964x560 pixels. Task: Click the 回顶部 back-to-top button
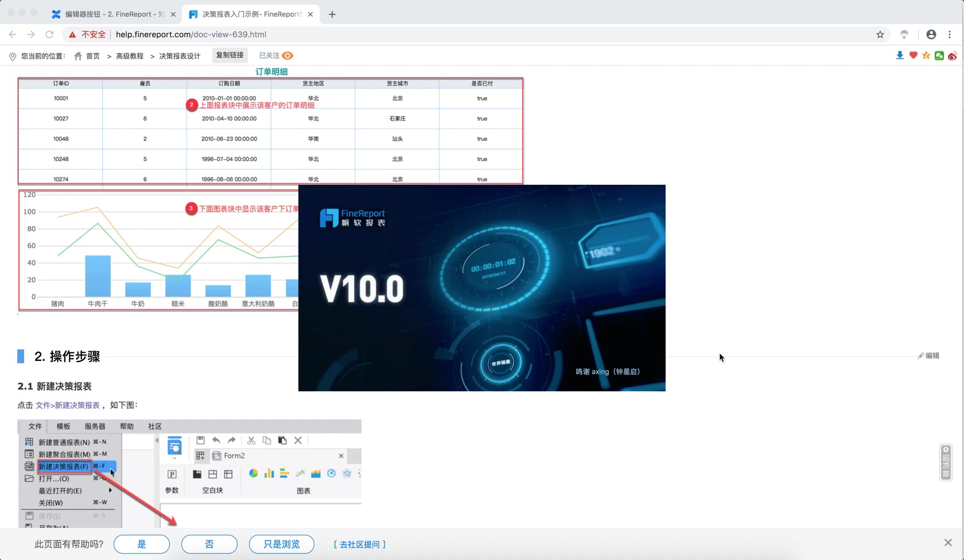[x=946, y=462]
